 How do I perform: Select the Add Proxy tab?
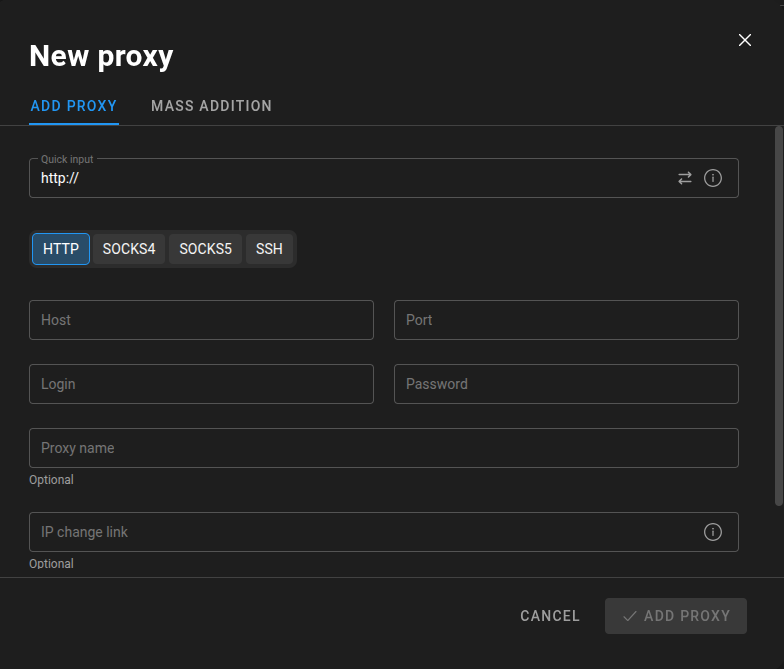(74, 106)
